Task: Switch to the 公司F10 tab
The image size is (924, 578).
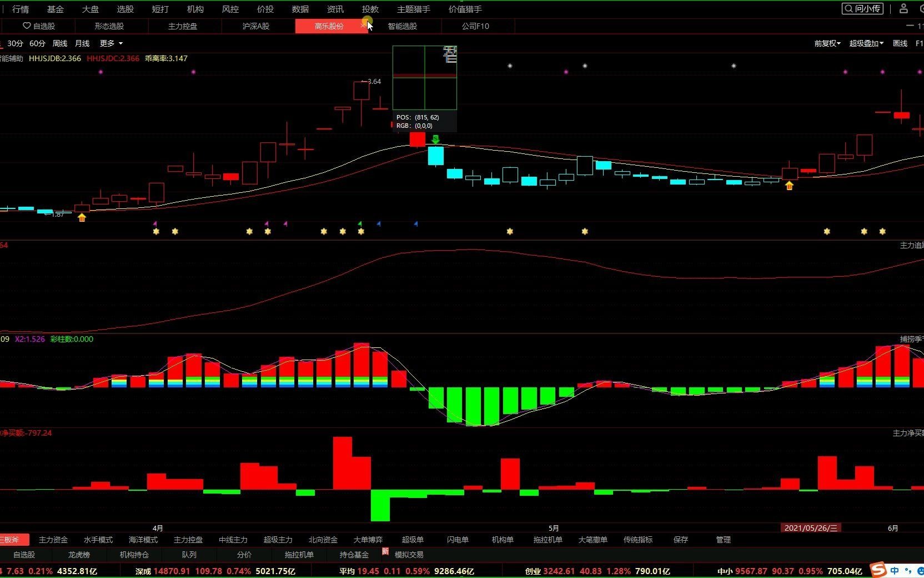Action: [476, 26]
